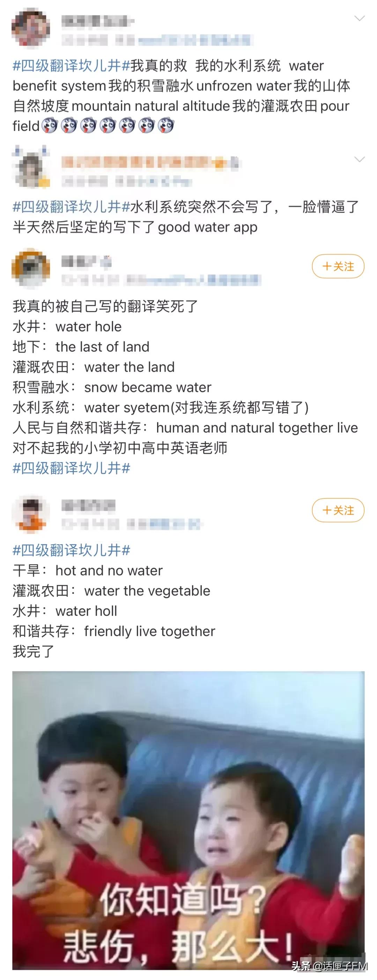
Task: Select hashtag above "干旱: hot and no water"
Action: click(x=71, y=550)
